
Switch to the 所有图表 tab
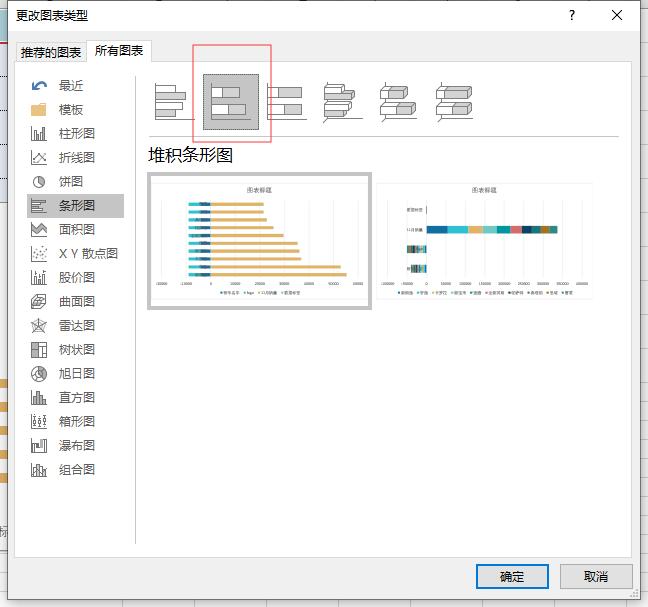click(x=119, y=51)
